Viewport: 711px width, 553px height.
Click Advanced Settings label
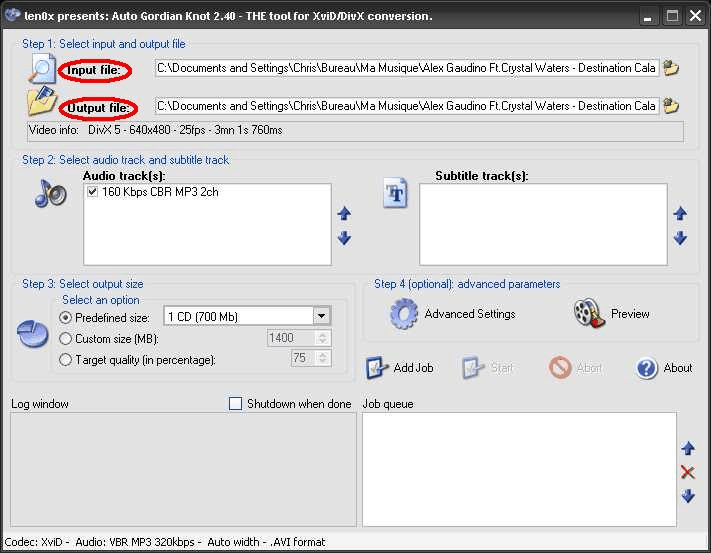click(x=470, y=314)
